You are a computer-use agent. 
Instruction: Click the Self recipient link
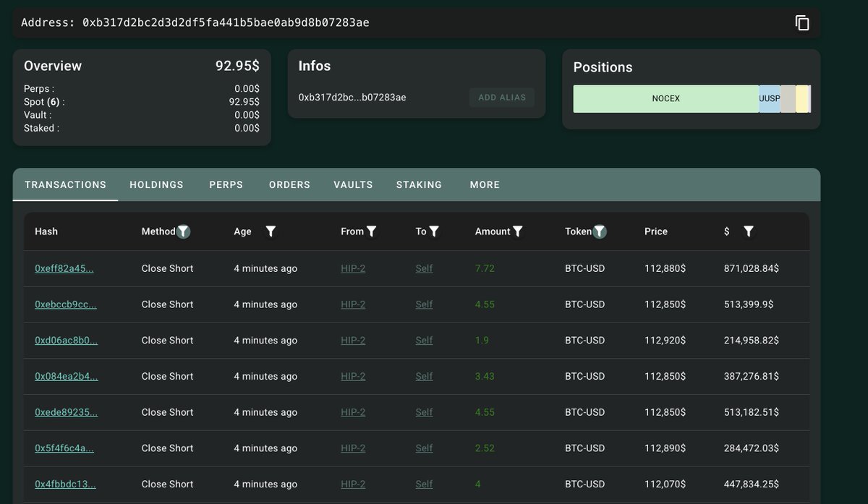(424, 268)
